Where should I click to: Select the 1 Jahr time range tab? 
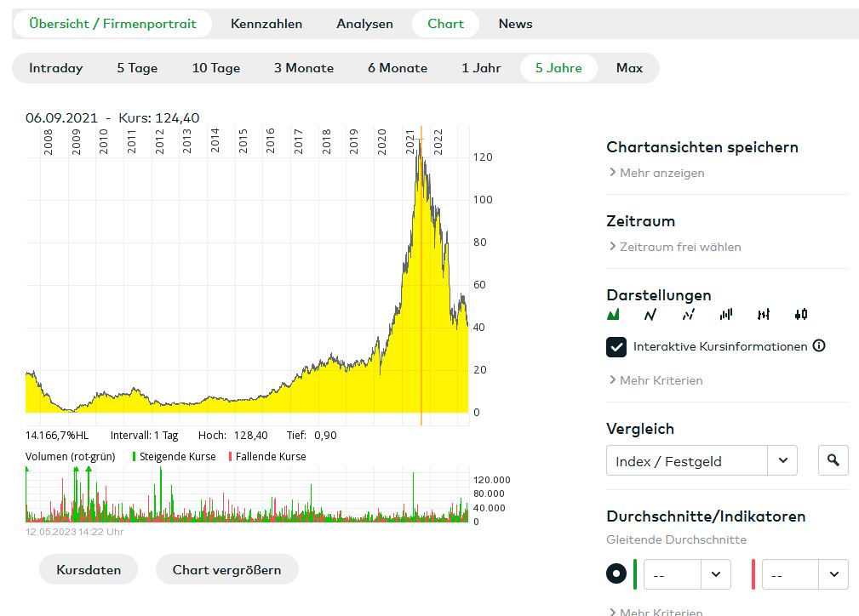[481, 68]
